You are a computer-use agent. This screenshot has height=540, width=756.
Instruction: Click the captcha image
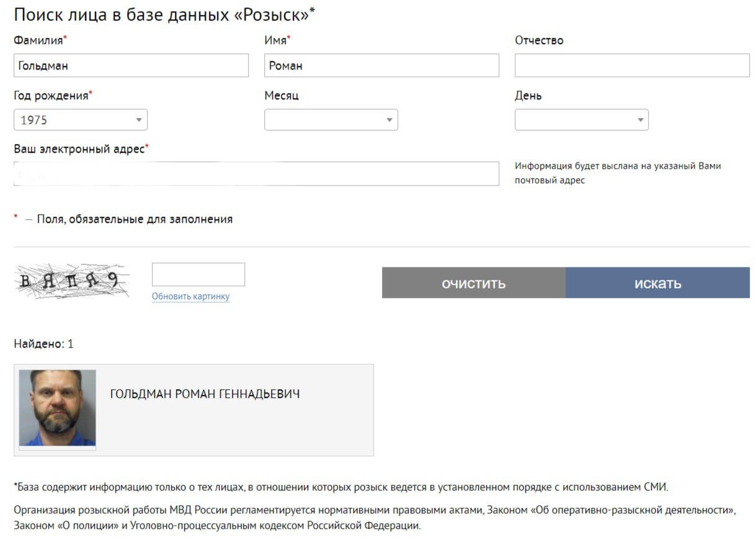[71, 281]
